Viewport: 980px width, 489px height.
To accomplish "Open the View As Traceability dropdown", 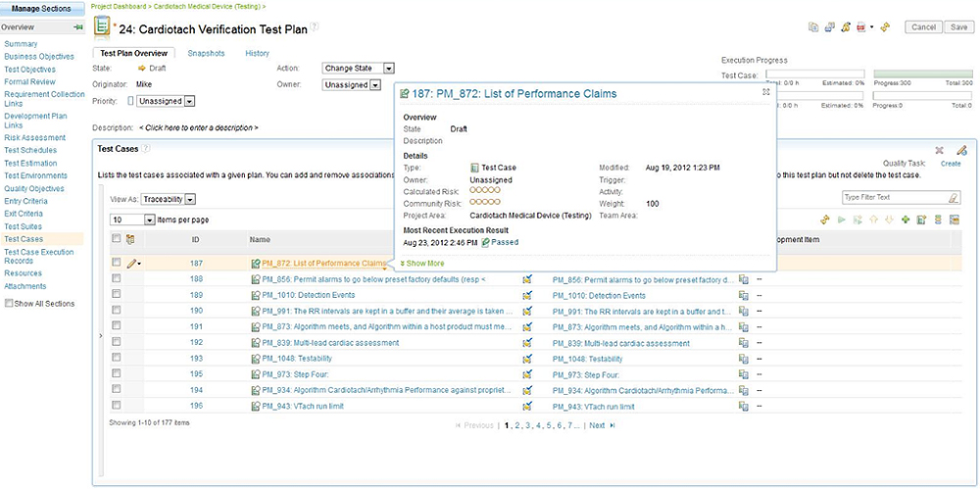I will (169, 199).
